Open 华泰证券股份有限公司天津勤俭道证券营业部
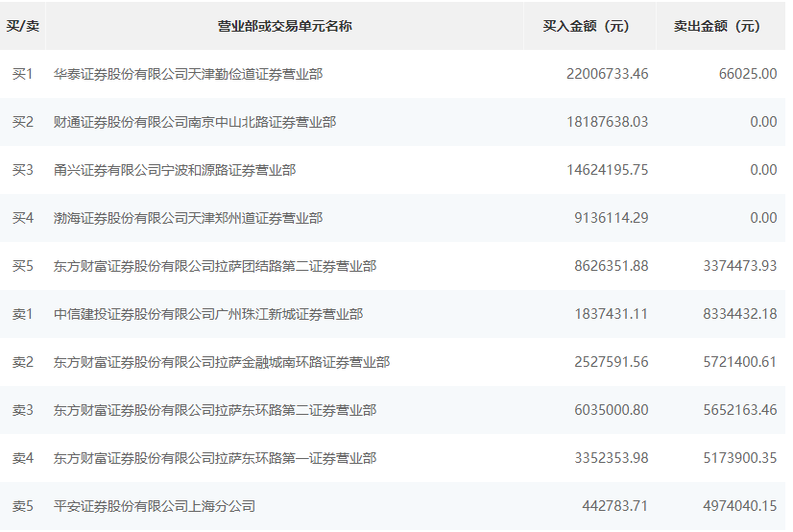793x532 pixels. (188, 74)
